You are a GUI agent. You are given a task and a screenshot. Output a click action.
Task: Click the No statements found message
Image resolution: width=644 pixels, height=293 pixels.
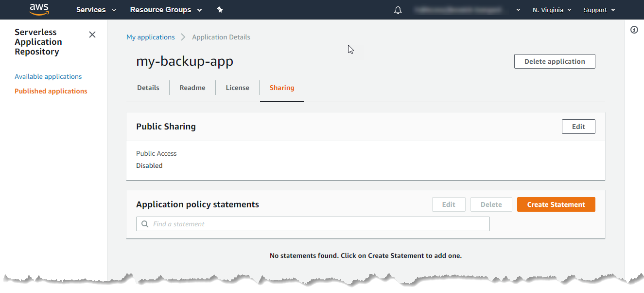coord(366,256)
